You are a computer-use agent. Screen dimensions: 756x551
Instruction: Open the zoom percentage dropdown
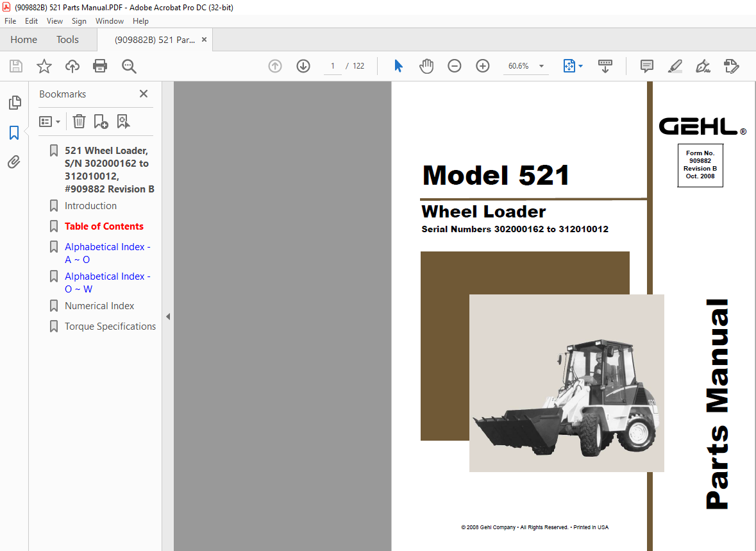point(541,66)
